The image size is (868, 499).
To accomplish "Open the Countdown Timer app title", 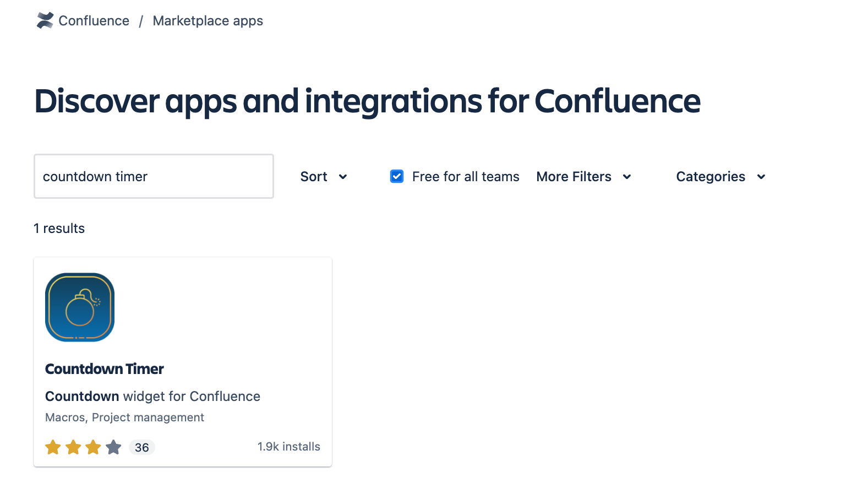I will coord(105,369).
